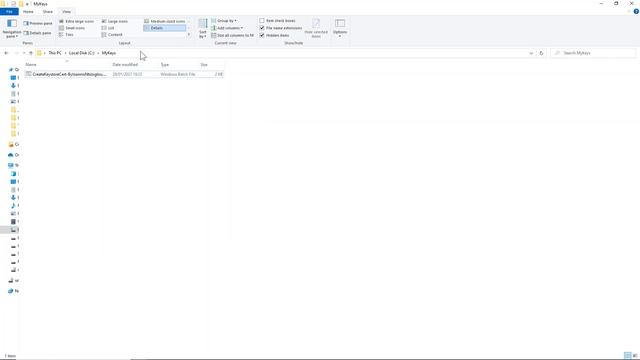Select the highlighted Local Disk drive in sidebar
The image size is (640, 360).
[x=13, y=230]
